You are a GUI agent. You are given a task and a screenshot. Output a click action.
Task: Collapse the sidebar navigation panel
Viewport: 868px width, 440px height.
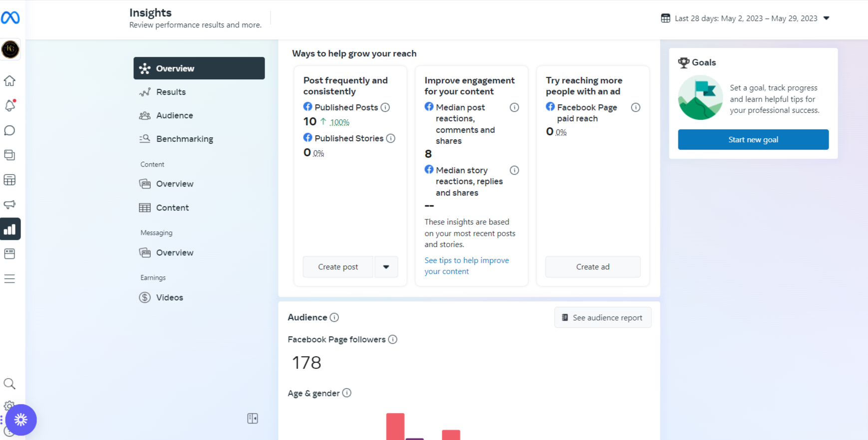point(253,419)
